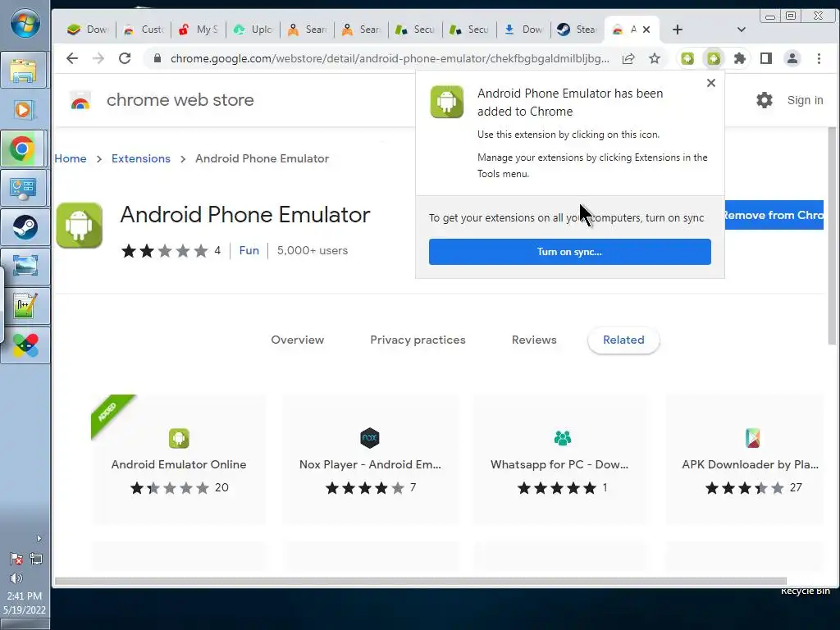The height and width of the screenshot is (630, 840).
Task: Bookmark this page with the star icon
Action: point(654,58)
